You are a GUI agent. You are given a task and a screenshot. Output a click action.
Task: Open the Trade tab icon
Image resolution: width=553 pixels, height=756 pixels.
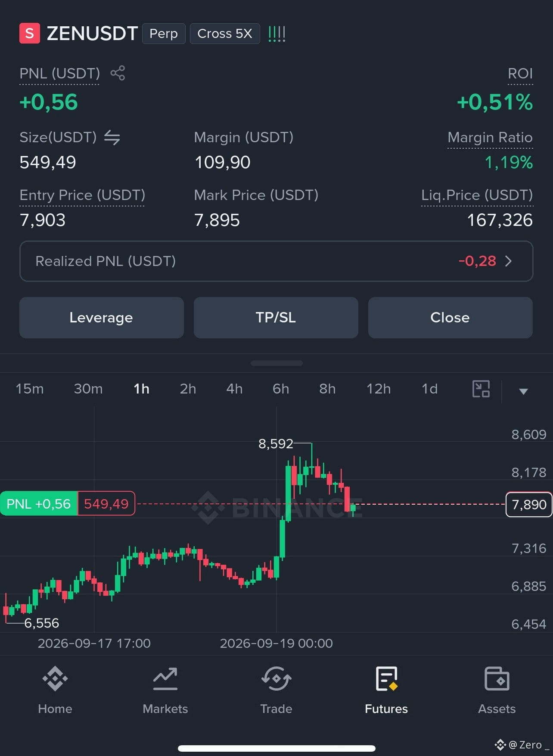(276, 679)
